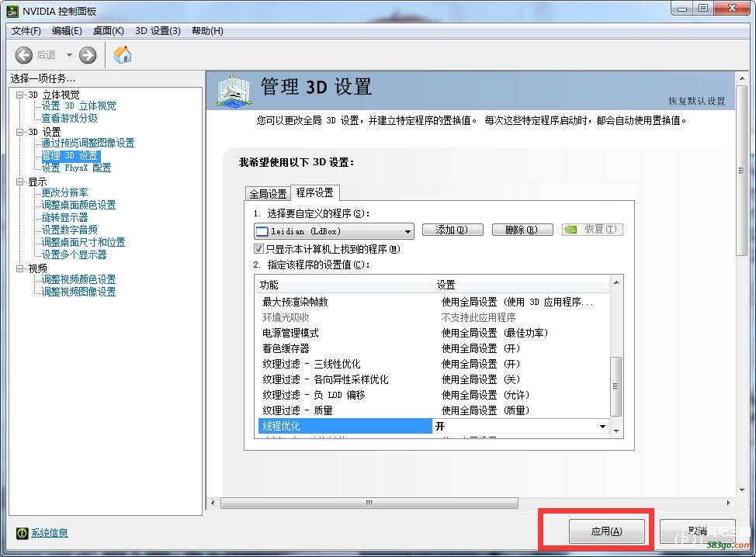This screenshot has width=756, height=557.
Task: Click the settings list scroll down arrow
Action: click(616, 431)
